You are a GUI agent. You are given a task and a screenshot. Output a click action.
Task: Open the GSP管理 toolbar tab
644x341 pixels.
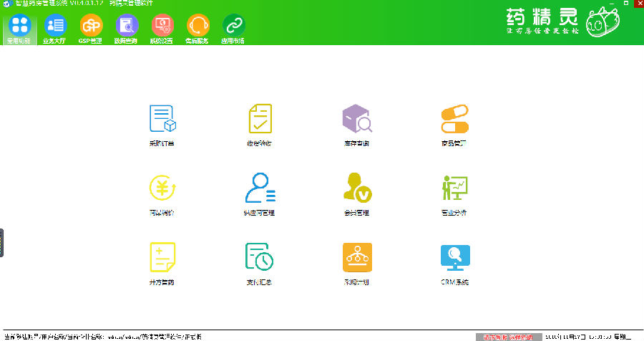tap(90, 27)
